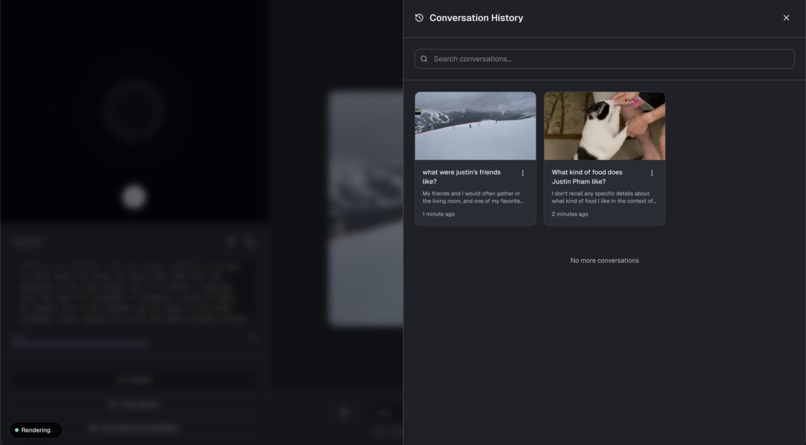Select 'what were justin's friends like?' title
Viewport: 806px width, 445px height.
pos(461,177)
